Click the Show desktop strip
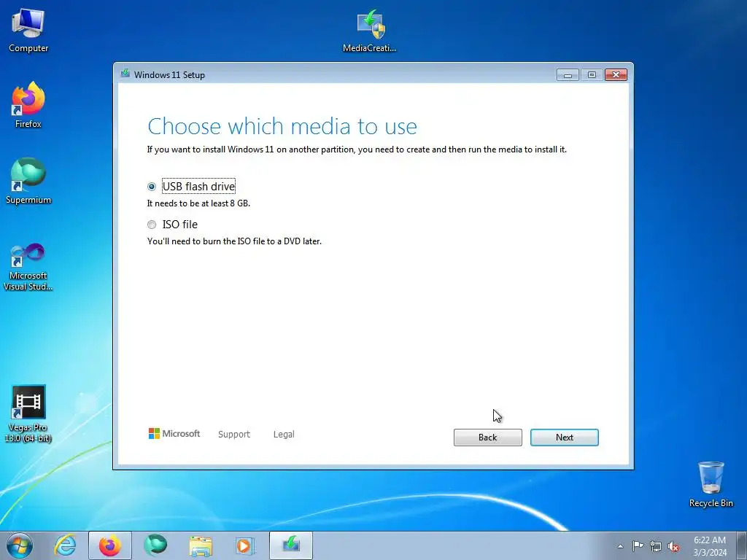This screenshot has width=747, height=560. tap(742, 545)
